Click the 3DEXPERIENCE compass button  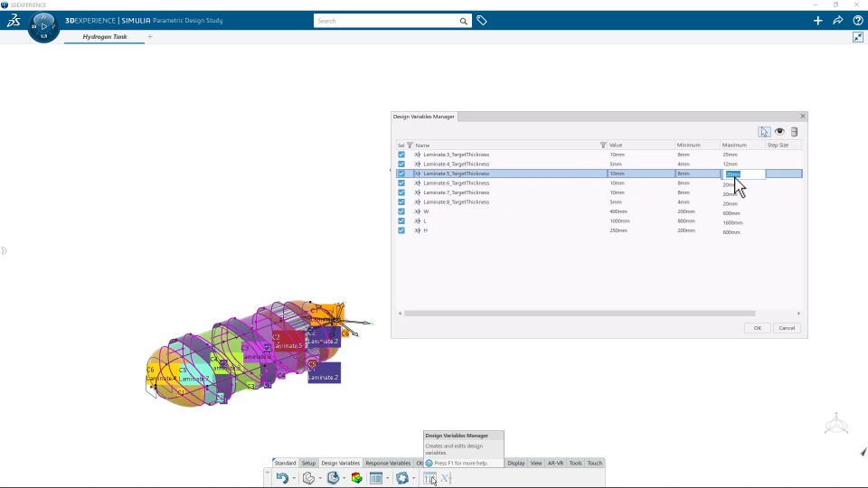click(43, 26)
